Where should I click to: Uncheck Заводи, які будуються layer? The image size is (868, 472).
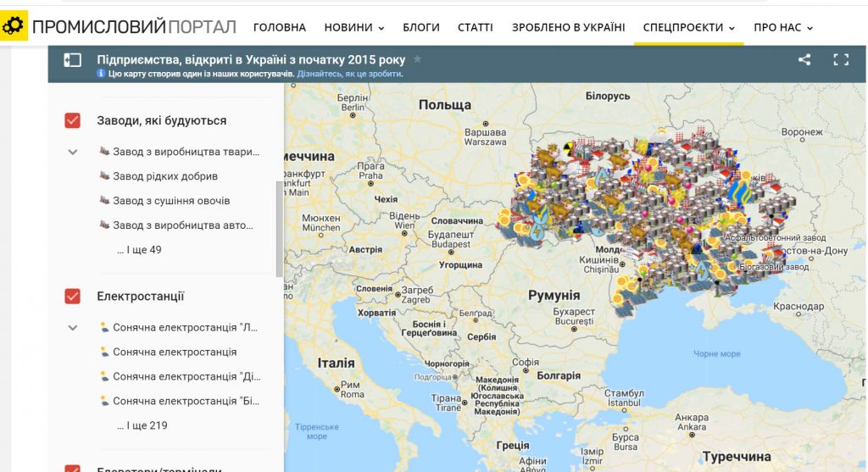(x=73, y=120)
